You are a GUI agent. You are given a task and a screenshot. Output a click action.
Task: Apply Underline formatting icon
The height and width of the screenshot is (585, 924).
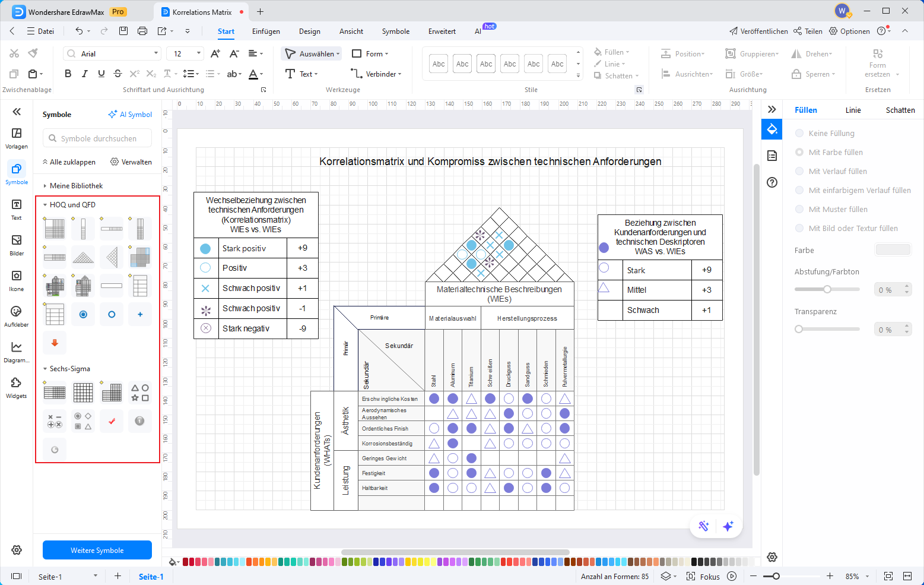point(101,74)
